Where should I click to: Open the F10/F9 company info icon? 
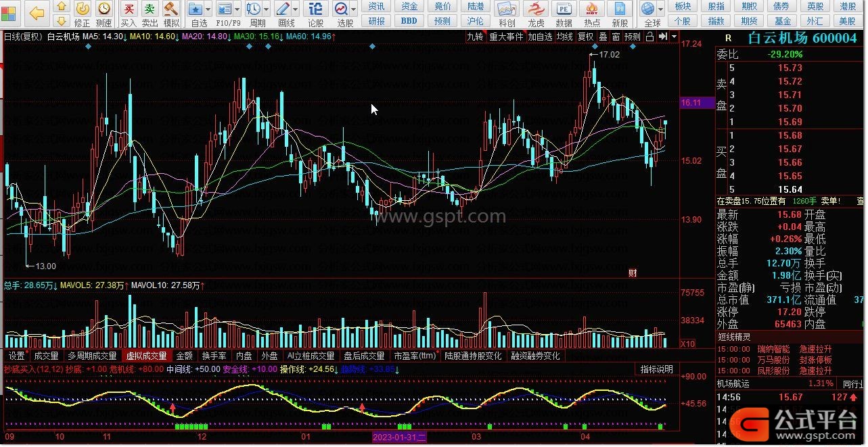pyautogui.click(x=227, y=14)
